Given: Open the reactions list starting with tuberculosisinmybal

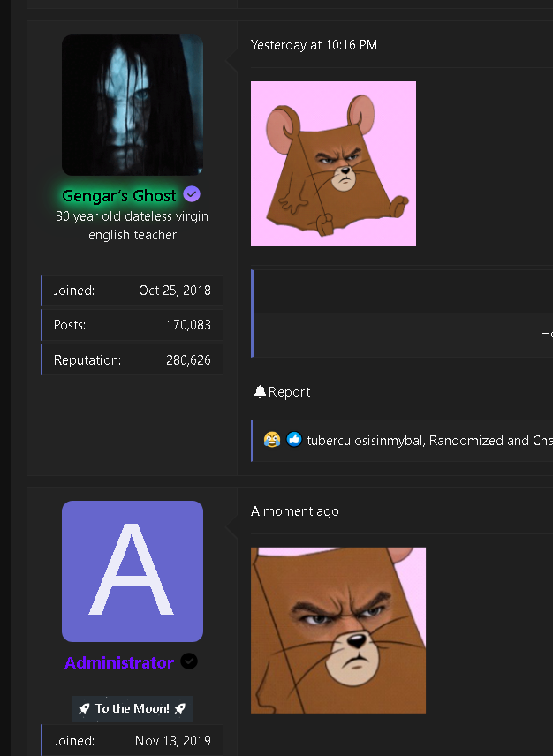Looking at the screenshot, I should (429, 440).
